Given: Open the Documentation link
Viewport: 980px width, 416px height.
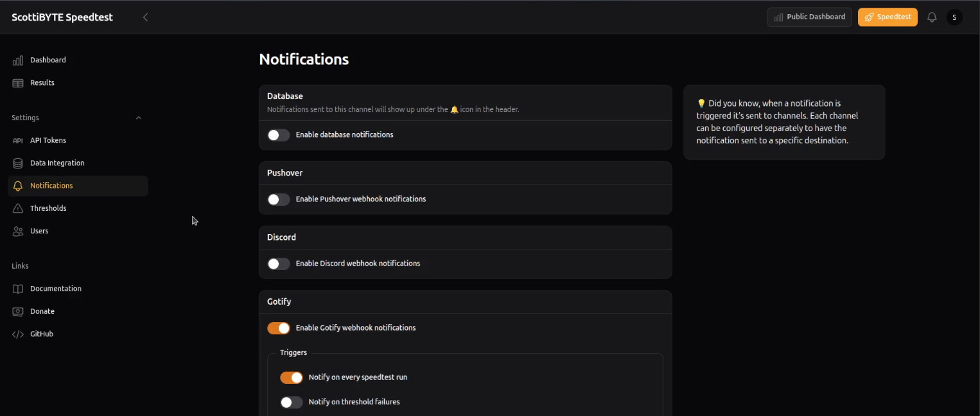Looking at the screenshot, I should coord(78,289).
